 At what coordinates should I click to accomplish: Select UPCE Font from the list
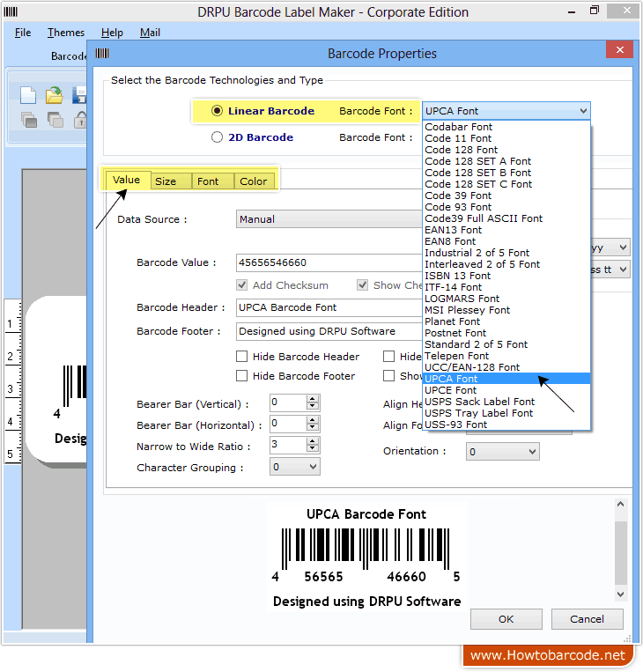pyautogui.click(x=506, y=390)
